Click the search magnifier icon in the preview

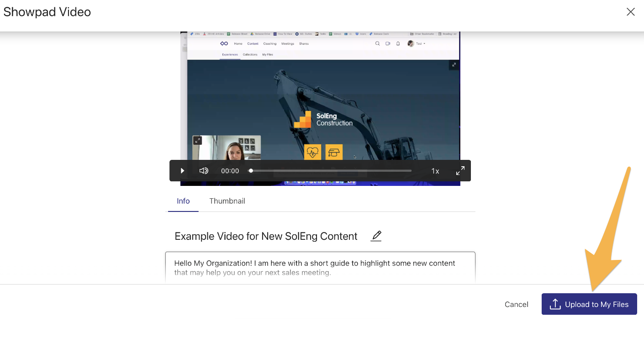(377, 43)
